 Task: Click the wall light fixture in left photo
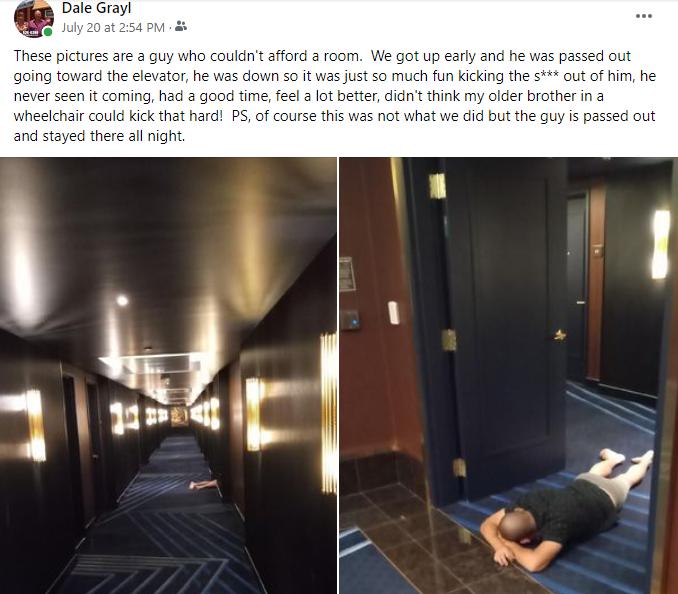pyautogui.click(x=329, y=413)
